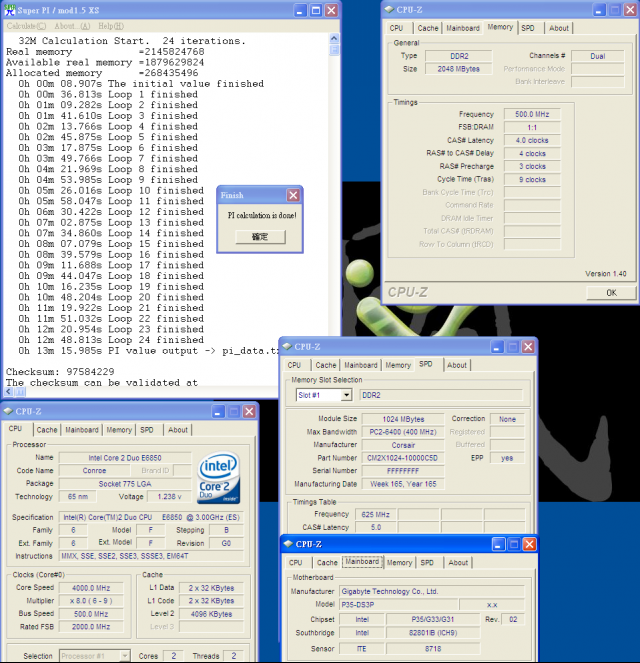Viewport: 640px width, 663px height.
Task: Close the CPU-Z Memory window
Action: [630, 10]
